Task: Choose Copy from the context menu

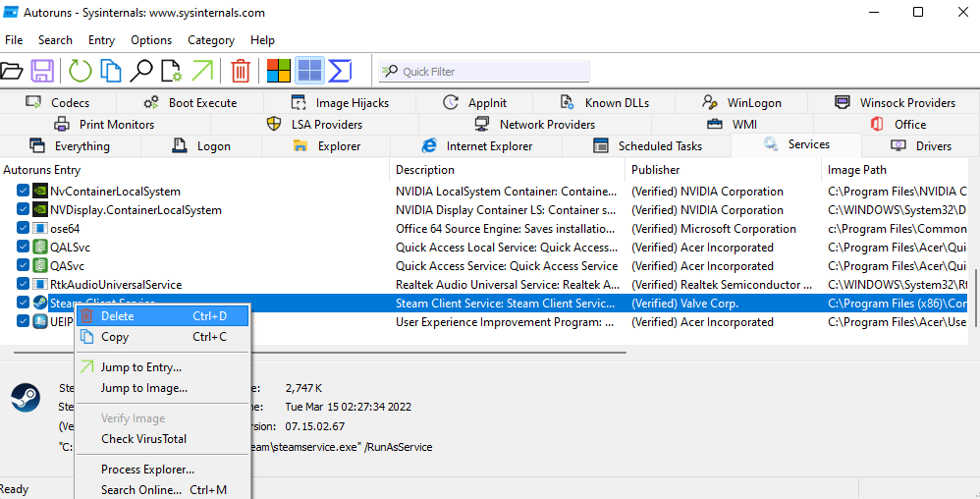Action: (x=162, y=336)
